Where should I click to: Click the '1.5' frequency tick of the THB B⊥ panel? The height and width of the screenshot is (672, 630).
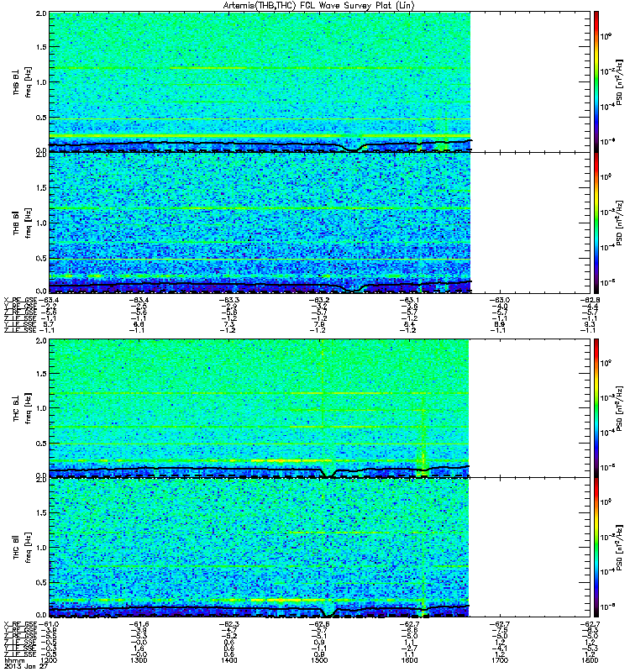[x=41, y=47]
